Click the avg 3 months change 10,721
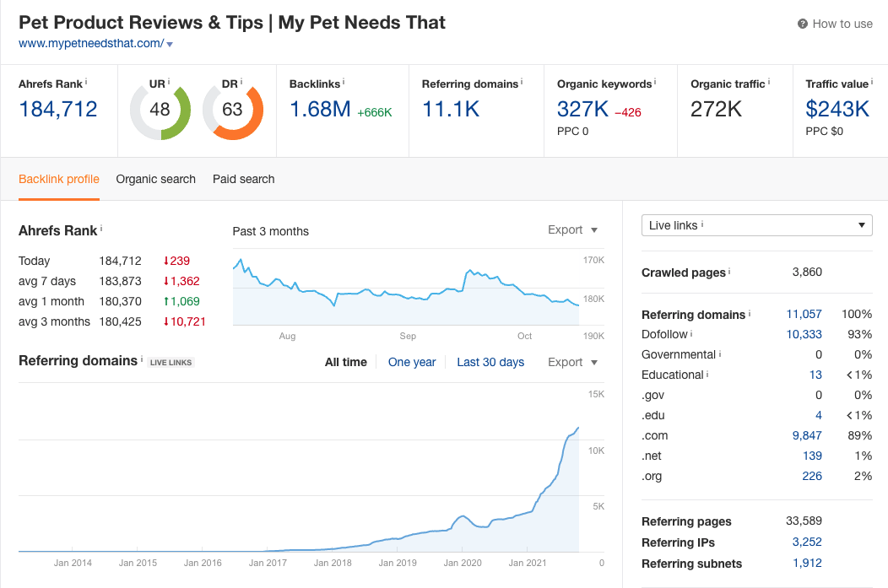 pyautogui.click(x=185, y=322)
